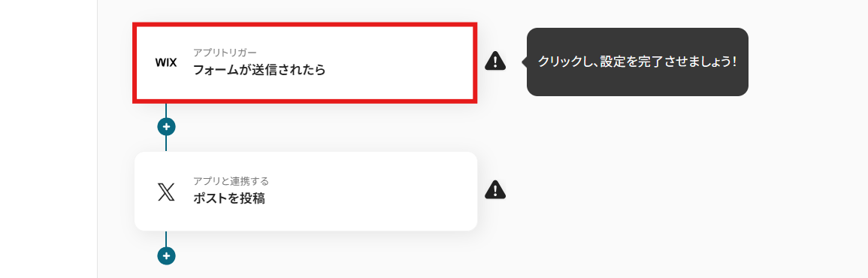Click connector line above the ポストを投稿 card
Image resolution: width=868 pixels, height=278 pixels.
tap(166, 144)
